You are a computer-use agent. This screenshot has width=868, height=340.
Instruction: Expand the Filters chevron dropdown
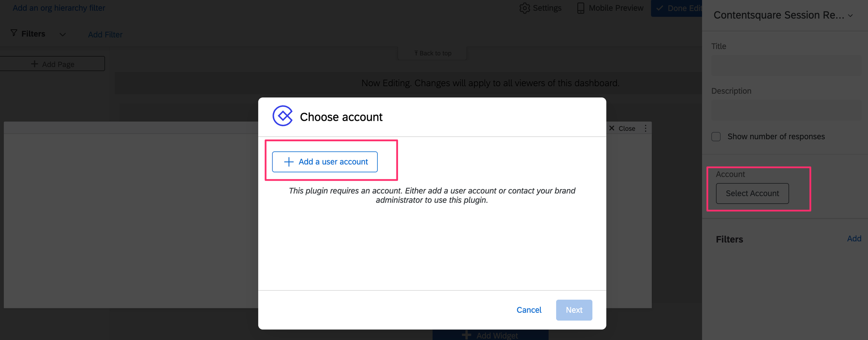tap(62, 34)
